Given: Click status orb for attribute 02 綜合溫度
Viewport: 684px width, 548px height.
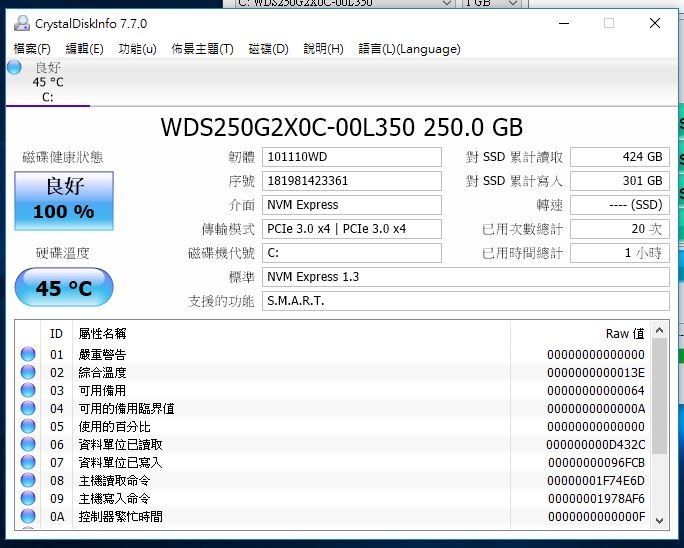Looking at the screenshot, I should 28,372.
